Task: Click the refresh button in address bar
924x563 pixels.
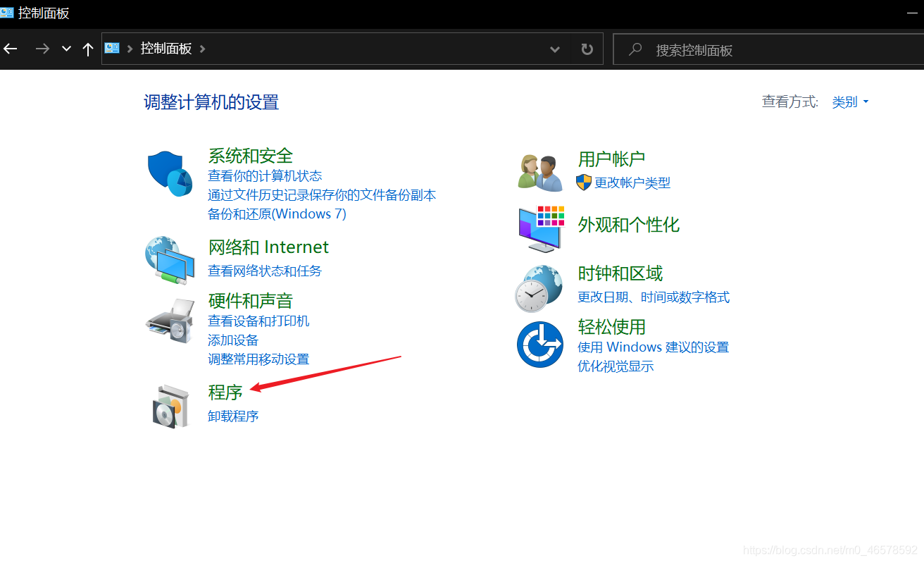Action: 587,49
